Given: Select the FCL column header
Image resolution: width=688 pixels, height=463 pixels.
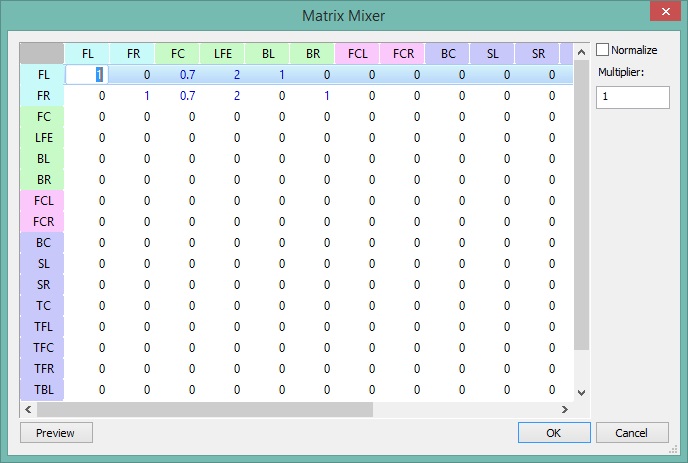Looking at the screenshot, I should pos(357,54).
